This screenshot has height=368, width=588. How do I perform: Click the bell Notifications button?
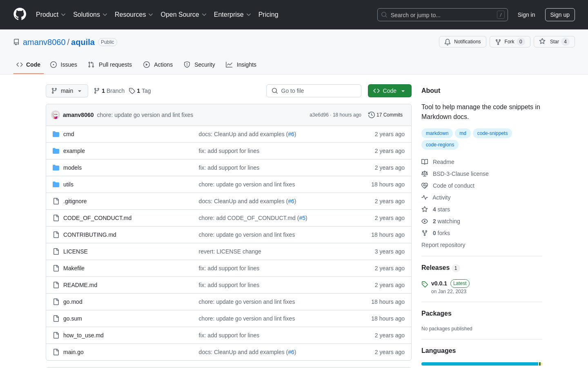tap(463, 42)
